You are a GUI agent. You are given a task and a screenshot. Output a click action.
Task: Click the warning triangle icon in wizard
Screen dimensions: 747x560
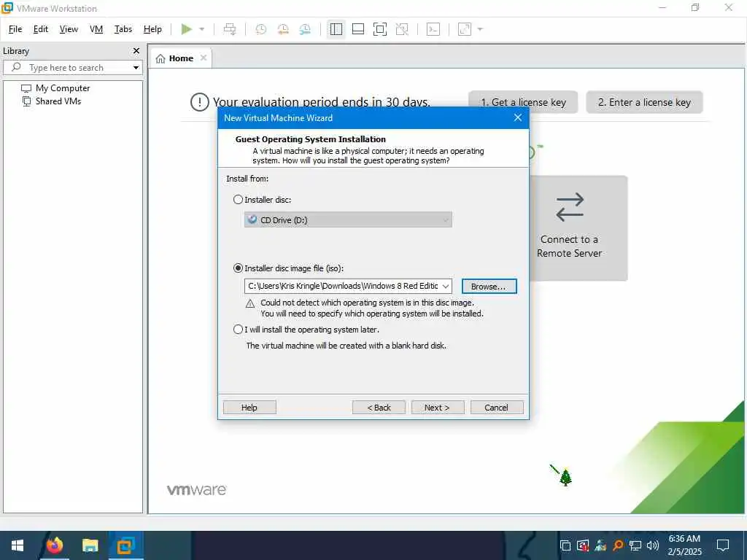pos(250,303)
